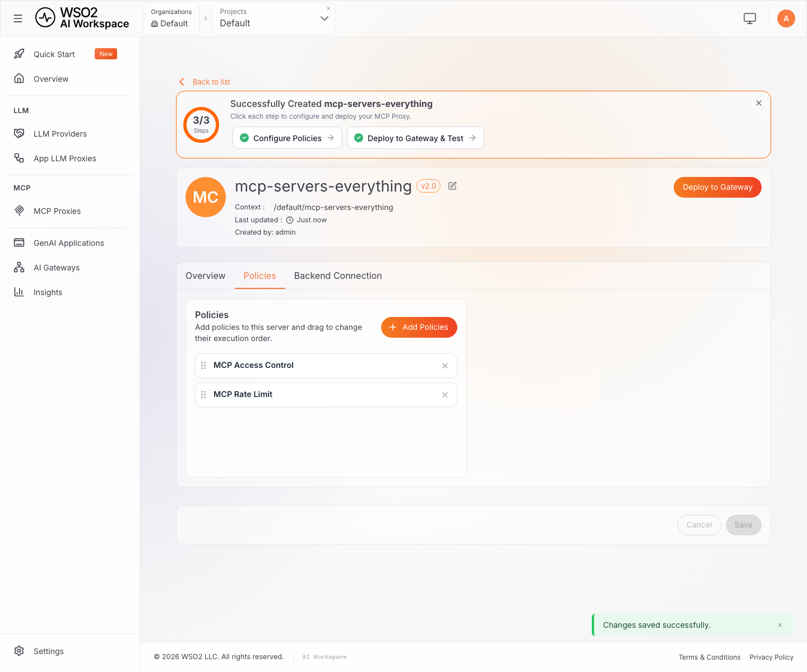Image resolution: width=807 pixels, height=672 pixels.
Task: Select the MCP Access Control policy row
Action: pyautogui.click(x=326, y=366)
